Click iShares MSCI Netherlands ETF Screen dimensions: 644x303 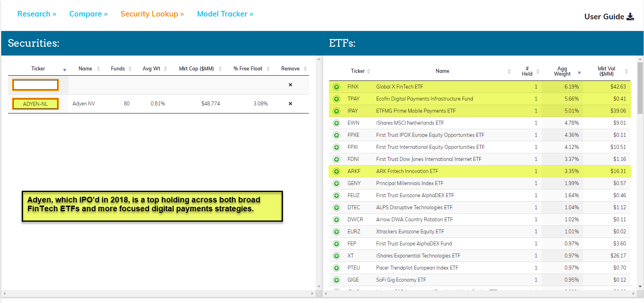[410, 123]
